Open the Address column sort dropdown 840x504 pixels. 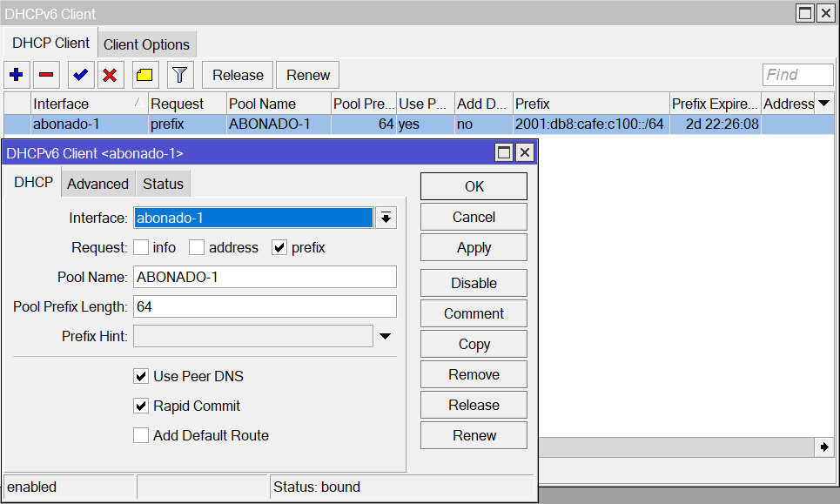click(822, 103)
